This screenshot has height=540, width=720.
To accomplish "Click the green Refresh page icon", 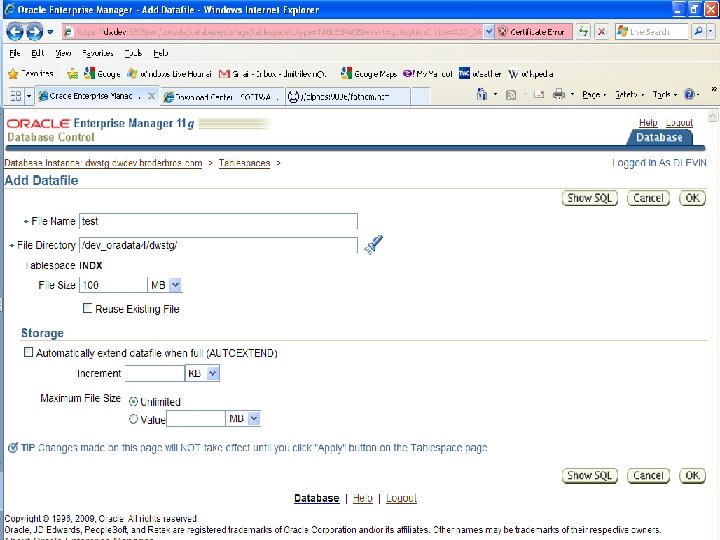I will pos(583,32).
